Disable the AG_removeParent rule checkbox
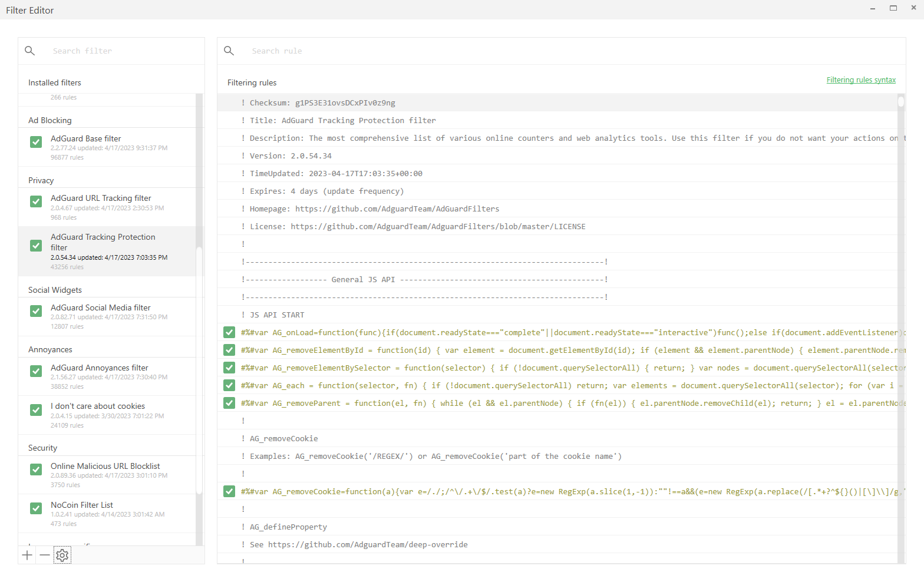924x582 pixels. coord(229,403)
